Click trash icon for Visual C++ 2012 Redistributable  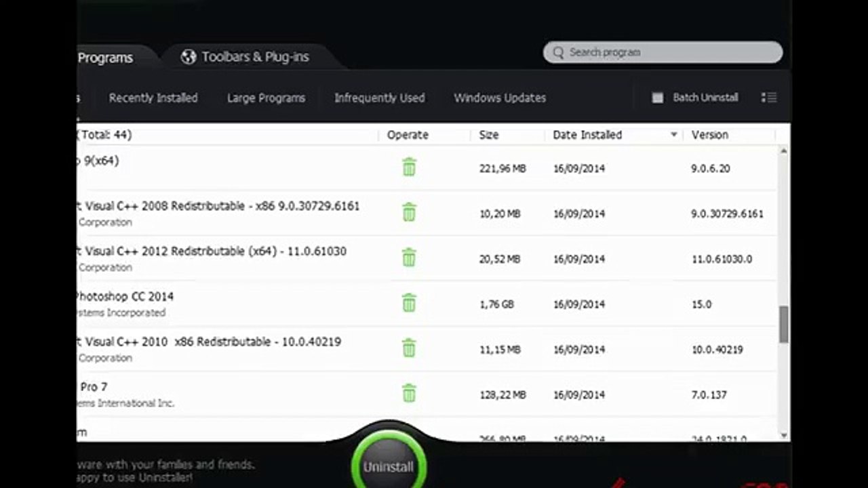(409, 258)
